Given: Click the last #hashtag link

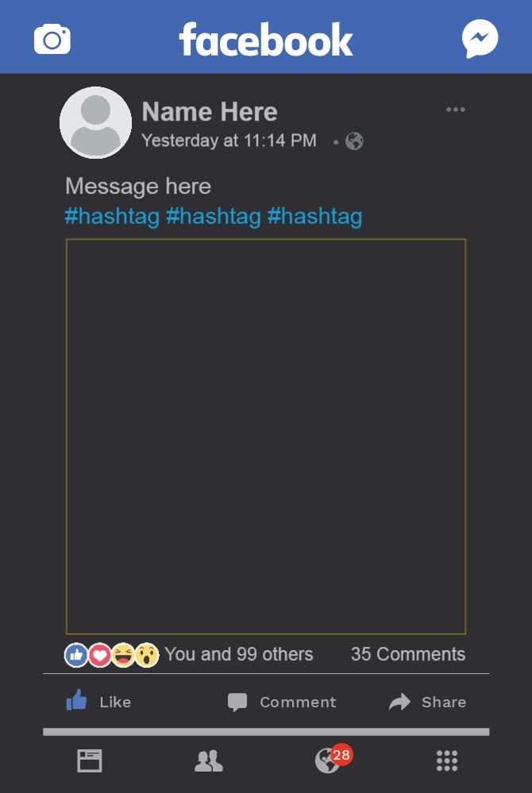Looking at the screenshot, I should point(315,216).
